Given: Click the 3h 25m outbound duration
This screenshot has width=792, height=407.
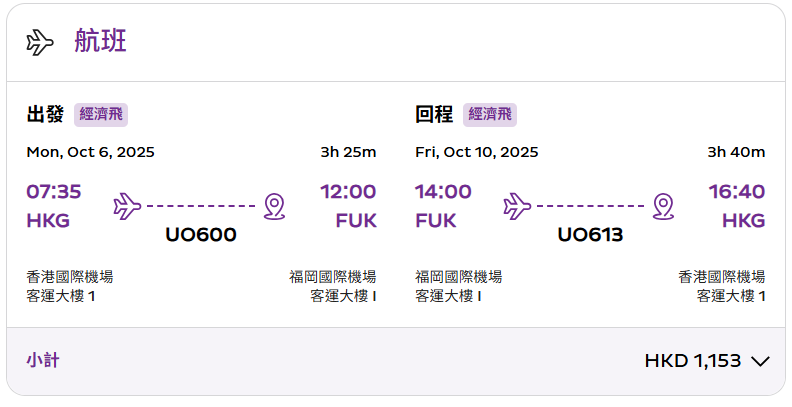Looking at the screenshot, I should [348, 152].
